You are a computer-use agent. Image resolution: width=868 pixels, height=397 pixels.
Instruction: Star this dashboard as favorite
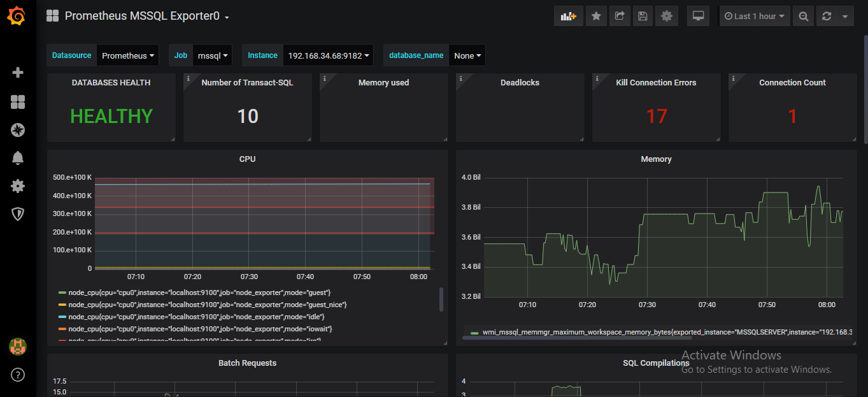click(596, 17)
